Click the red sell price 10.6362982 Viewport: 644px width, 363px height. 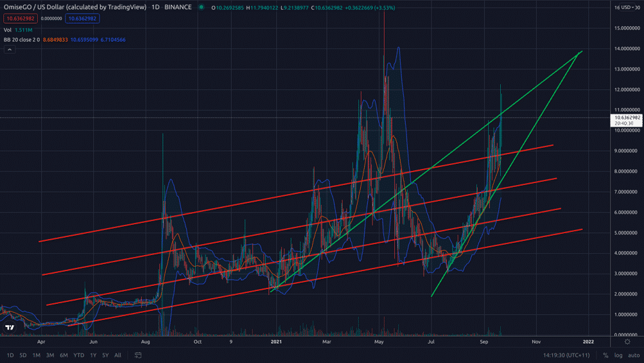tap(21, 19)
